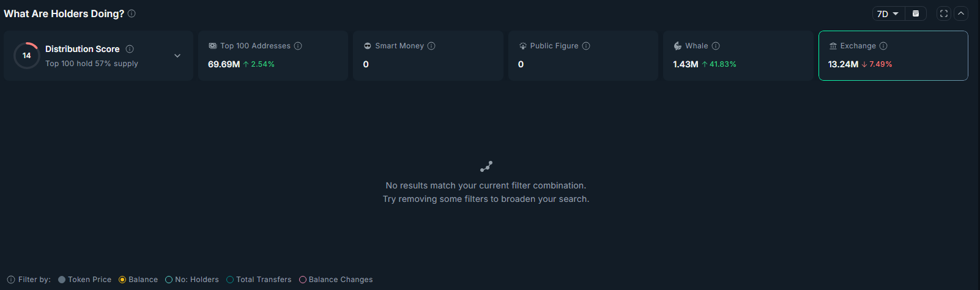Click the info icon beside the section title
Image resolution: width=980 pixels, height=290 pixels.
(x=132, y=13)
